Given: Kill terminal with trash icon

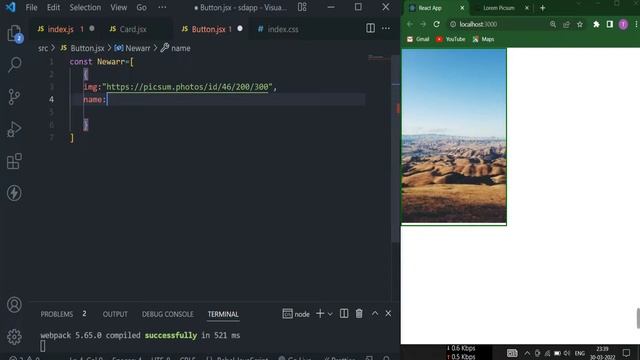Looking at the screenshot, I should [x=359, y=313].
